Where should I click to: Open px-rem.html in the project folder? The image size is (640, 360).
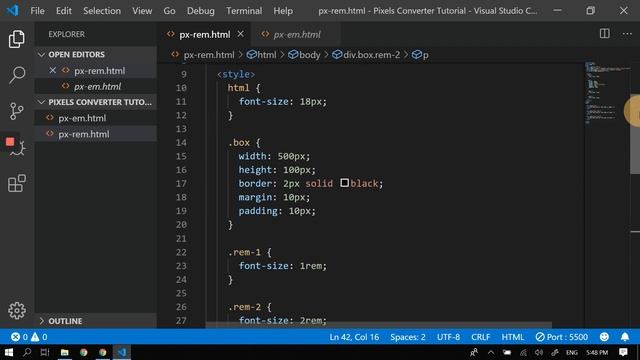point(96,134)
